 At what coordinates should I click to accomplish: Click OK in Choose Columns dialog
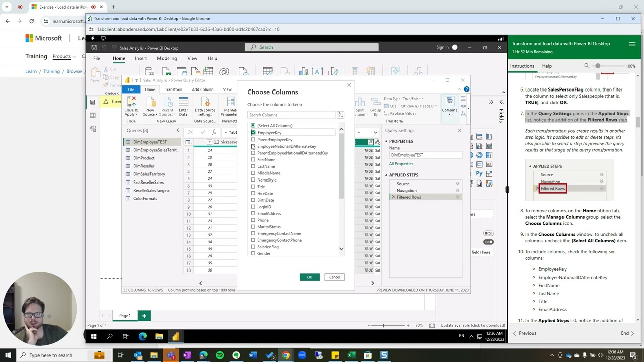click(310, 277)
